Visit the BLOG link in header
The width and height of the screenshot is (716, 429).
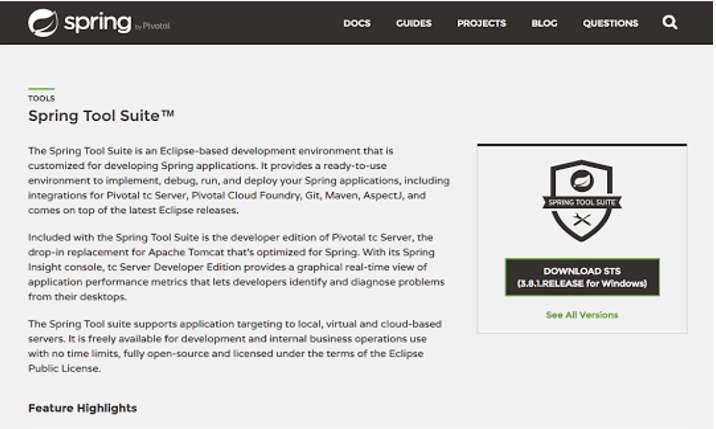click(544, 23)
